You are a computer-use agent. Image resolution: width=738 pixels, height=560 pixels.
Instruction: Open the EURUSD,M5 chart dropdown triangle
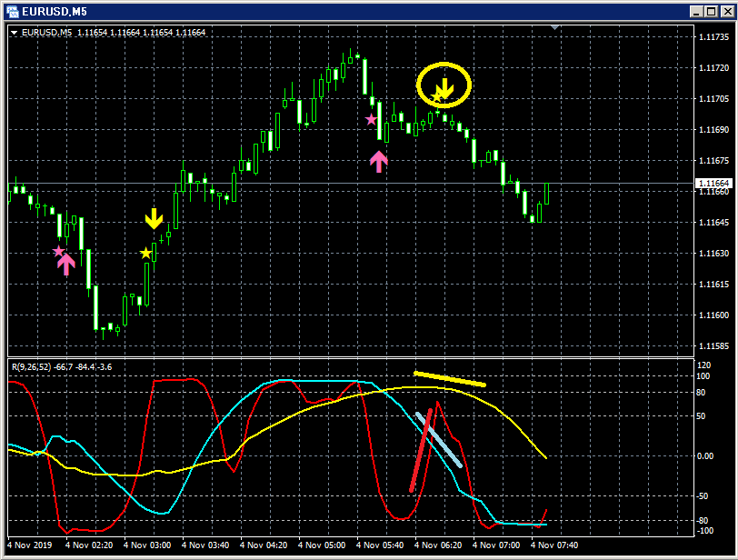tap(15, 33)
